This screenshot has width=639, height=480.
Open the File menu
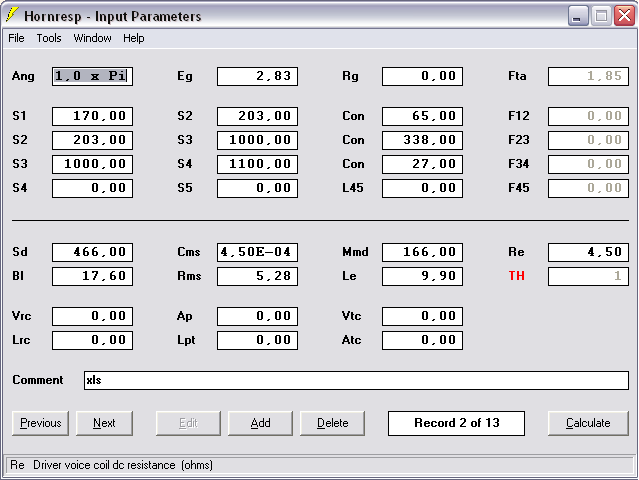(x=16, y=38)
